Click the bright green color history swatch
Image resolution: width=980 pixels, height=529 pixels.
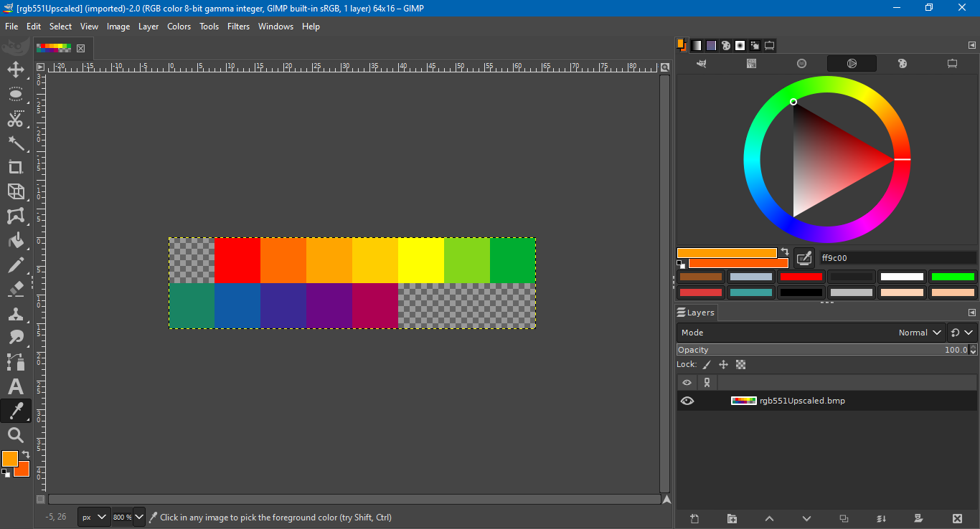coord(952,277)
